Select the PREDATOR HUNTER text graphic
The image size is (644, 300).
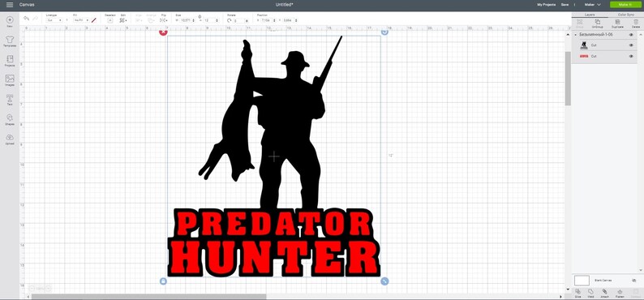pos(273,242)
